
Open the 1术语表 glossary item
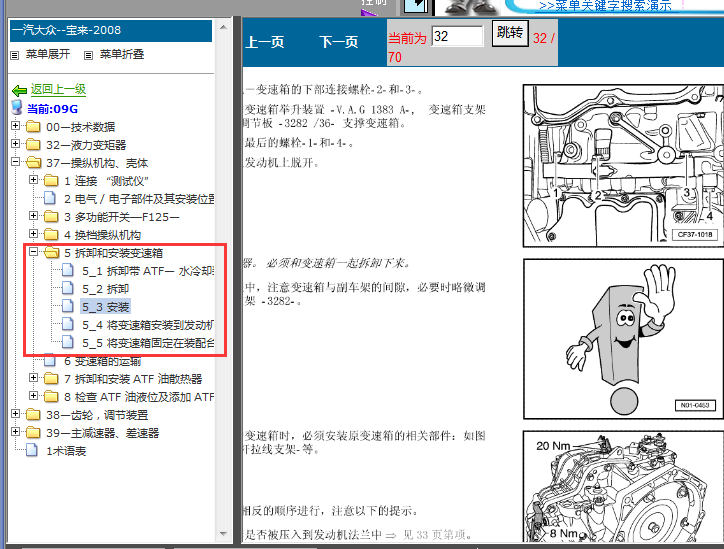(x=66, y=451)
